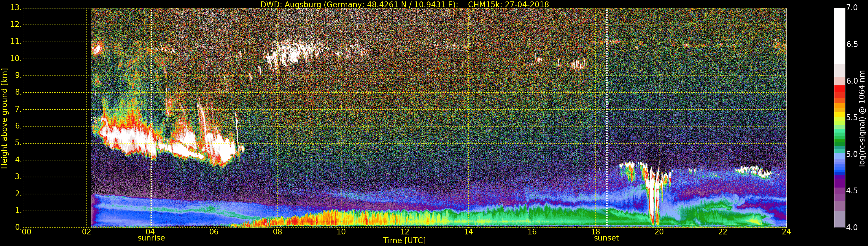Click the '20' time tick label
The image size is (868, 246).
(x=659, y=232)
